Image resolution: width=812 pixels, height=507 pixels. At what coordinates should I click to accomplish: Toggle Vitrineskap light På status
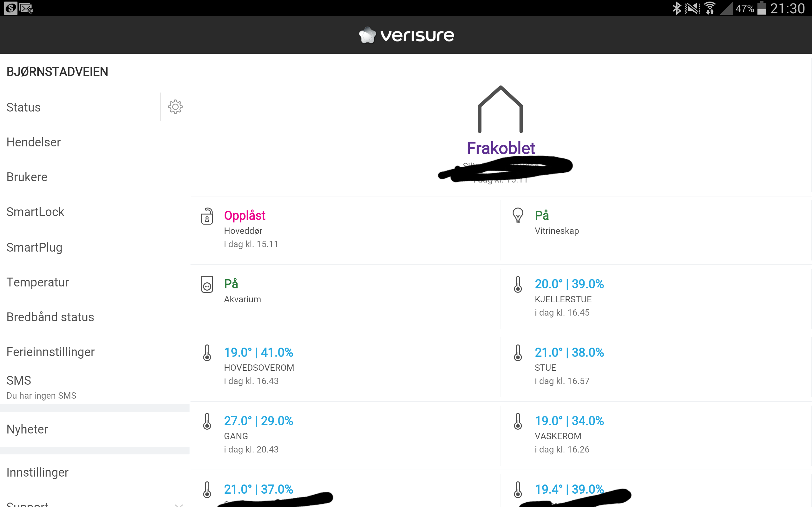pos(542,215)
